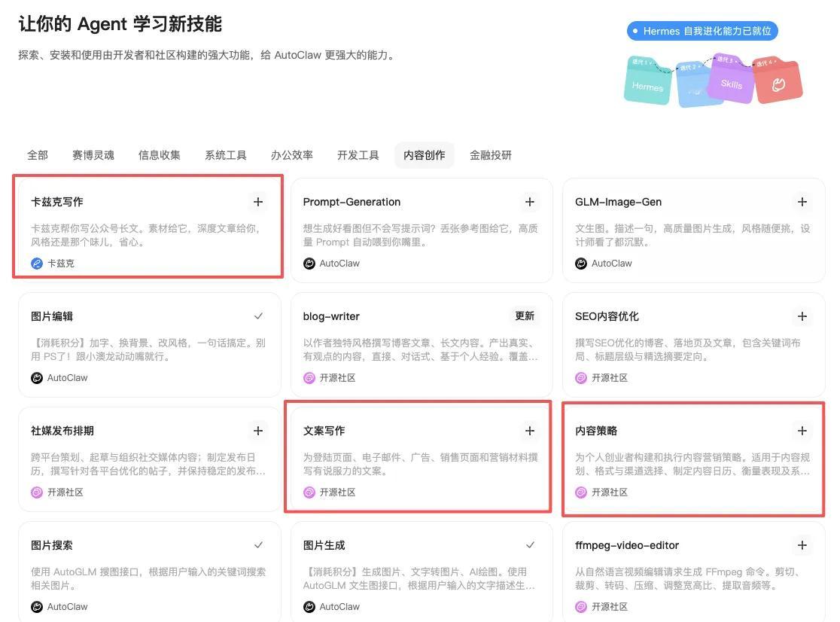Open the 赛博灵魂 category tab
Viewport: 840px width, 622px height.
point(93,155)
